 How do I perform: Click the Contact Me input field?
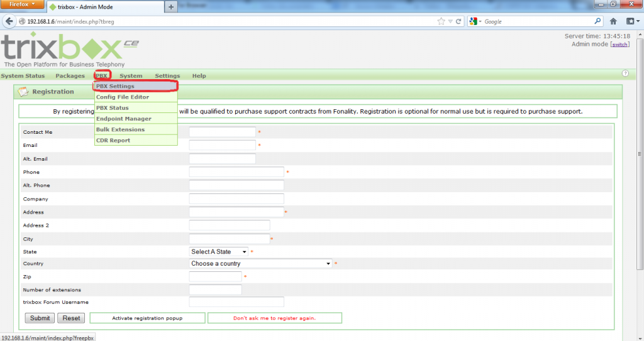(222, 132)
